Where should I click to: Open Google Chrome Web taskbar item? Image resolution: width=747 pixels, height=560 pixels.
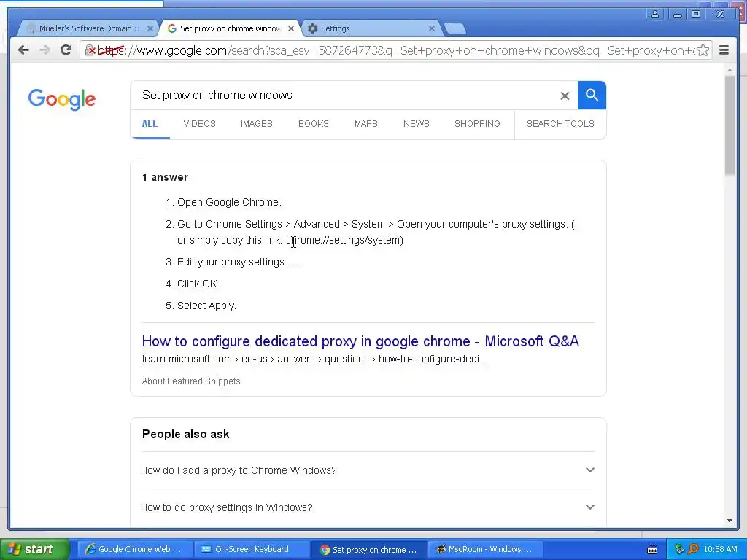tap(134, 549)
